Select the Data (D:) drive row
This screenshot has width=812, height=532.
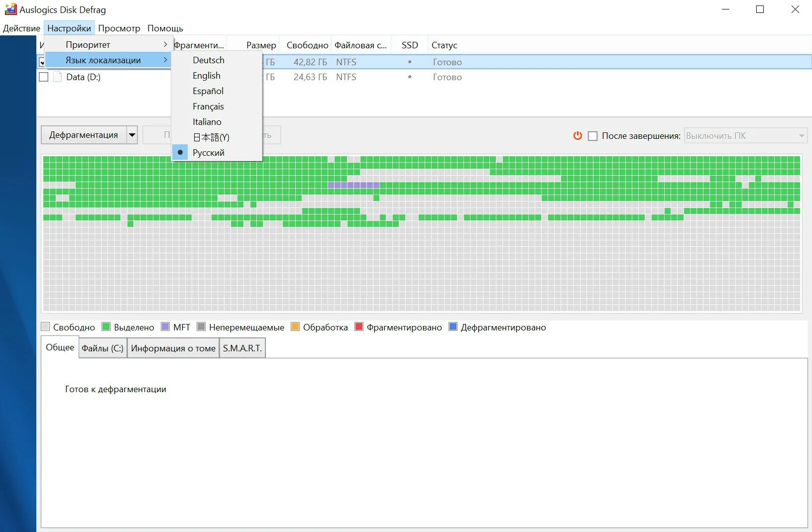pyautogui.click(x=424, y=77)
